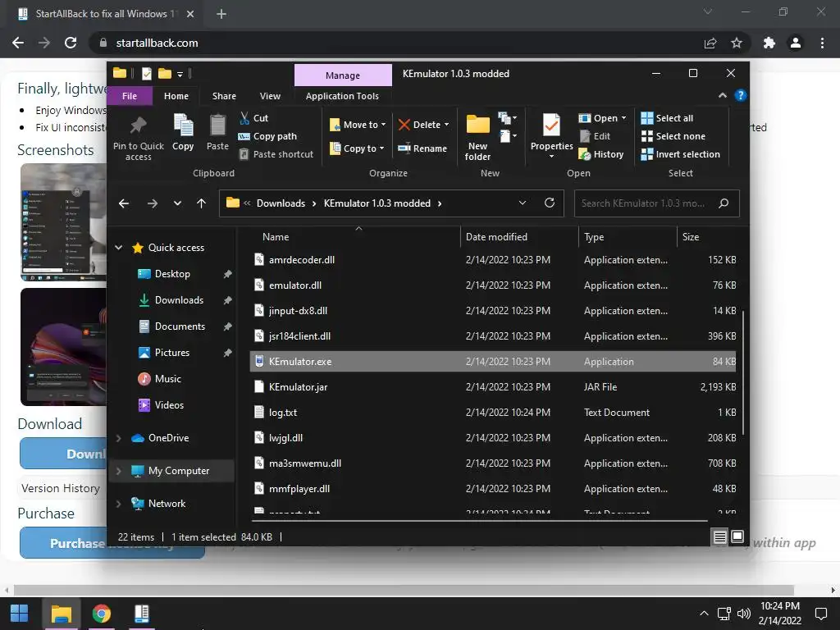Open file History in ribbon
The width and height of the screenshot is (840, 630).
601,154
